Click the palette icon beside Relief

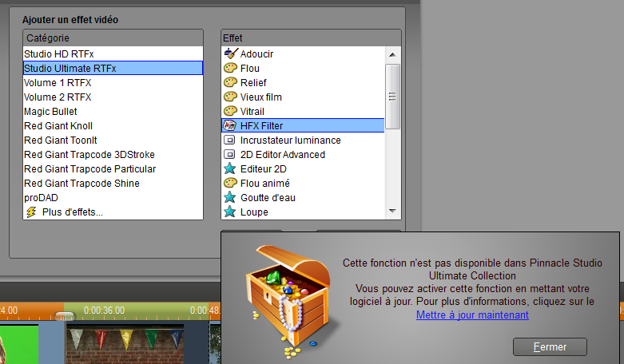(230, 82)
